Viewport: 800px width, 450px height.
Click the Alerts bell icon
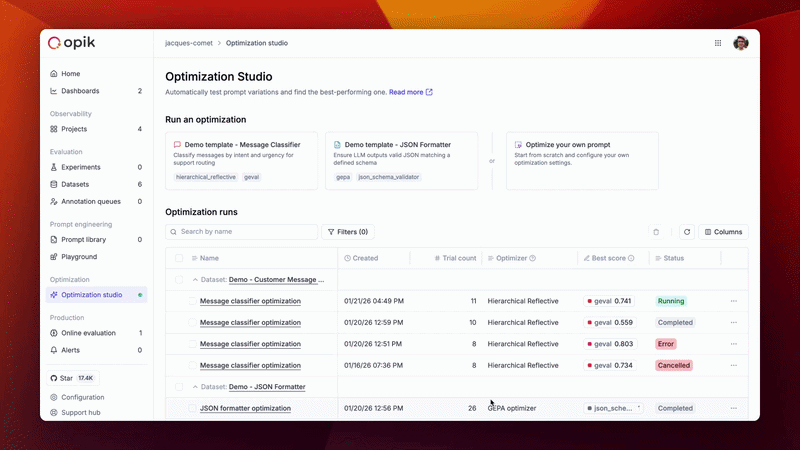[x=54, y=350]
